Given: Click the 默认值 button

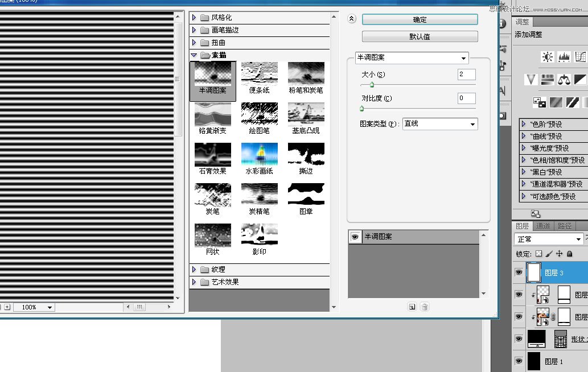Looking at the screenshot, I should 420,36.
